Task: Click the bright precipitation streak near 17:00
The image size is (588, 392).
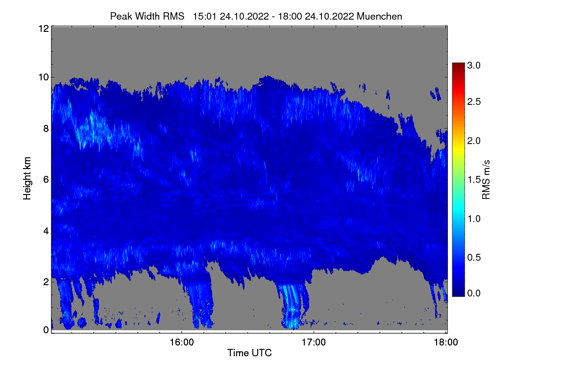Action: pos(292,306)
